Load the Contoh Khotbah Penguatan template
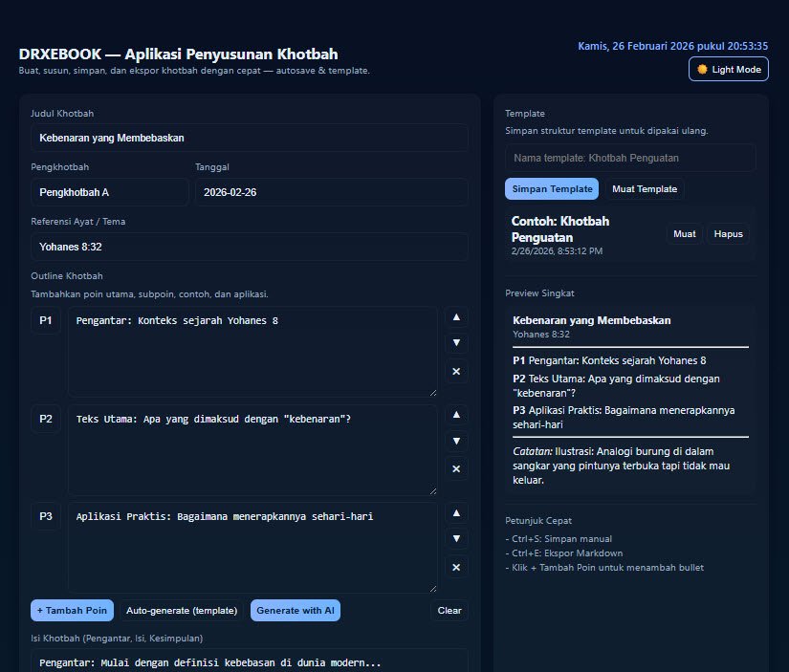This screenshot has width=789, height=672. [x=685, y=234]
